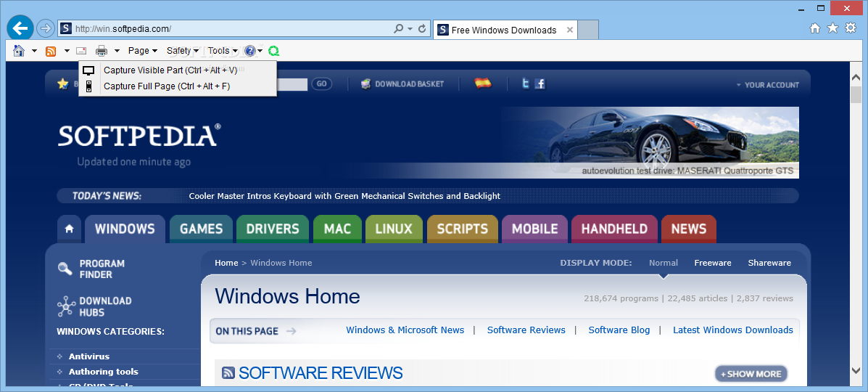Expand the Your Account dropdown

click(x=768, y=85)
